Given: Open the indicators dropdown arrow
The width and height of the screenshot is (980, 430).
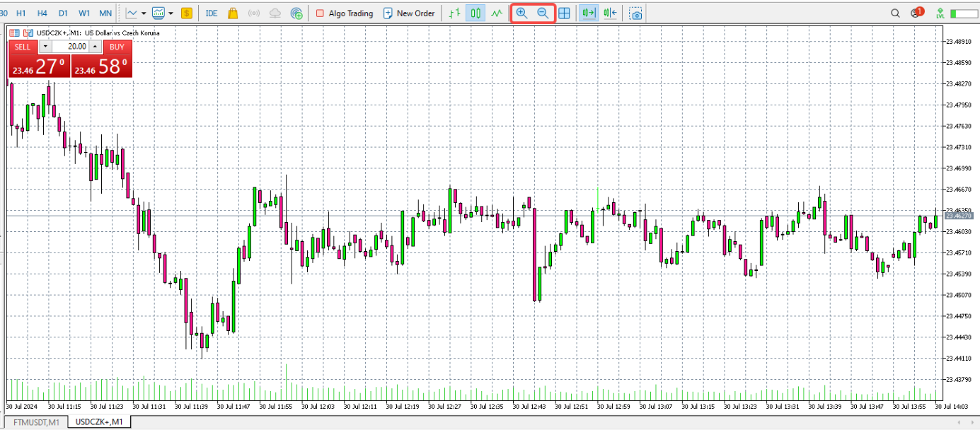Looking at the screenshot, I should click(x=145, y=13).
